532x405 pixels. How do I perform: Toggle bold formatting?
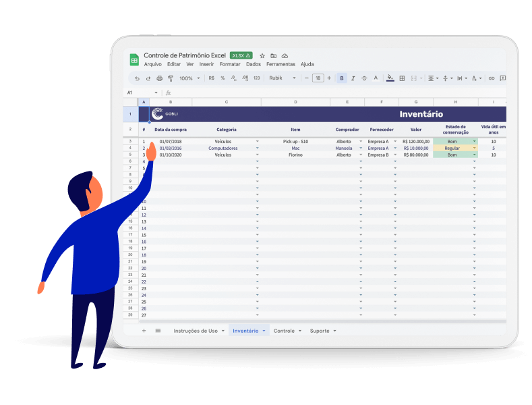pos(342,78)
